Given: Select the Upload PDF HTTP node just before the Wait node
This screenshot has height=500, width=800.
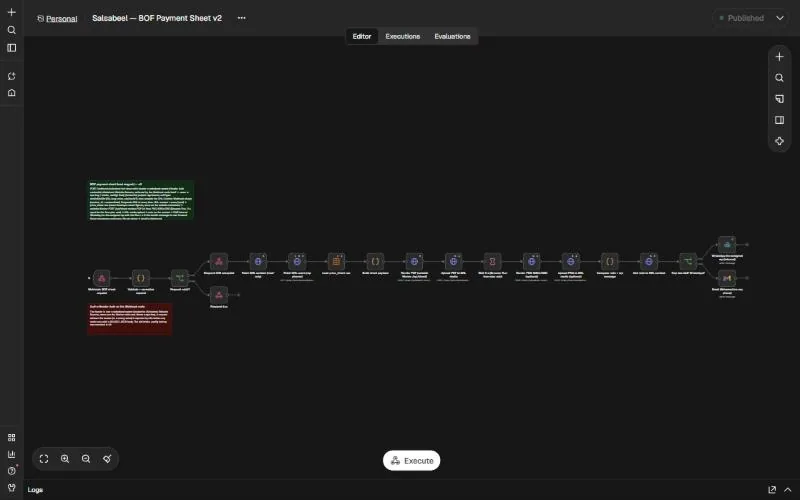Looking at the screenshot, I should tap(453, 261).
